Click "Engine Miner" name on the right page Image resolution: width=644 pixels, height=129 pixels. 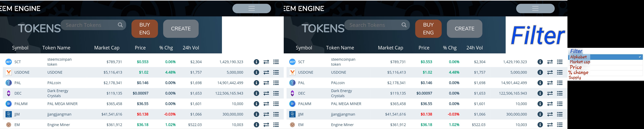click(342, 125)
